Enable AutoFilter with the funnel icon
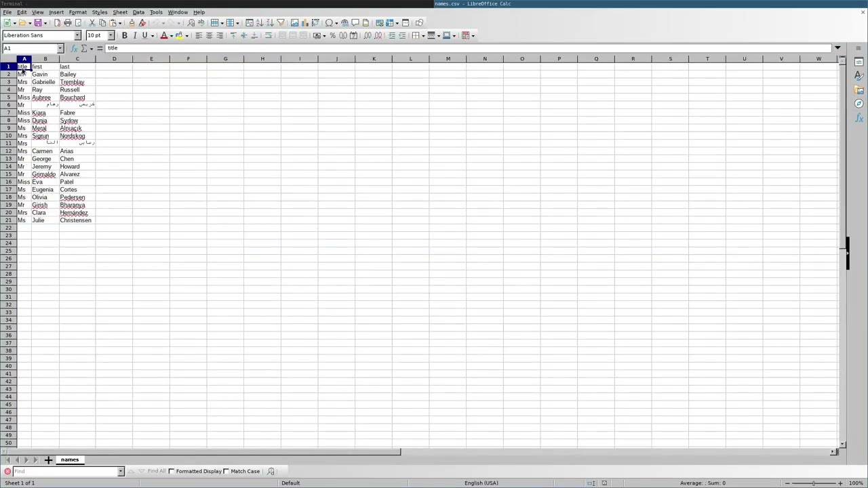868x488 pixels. [x=281, y=22]
